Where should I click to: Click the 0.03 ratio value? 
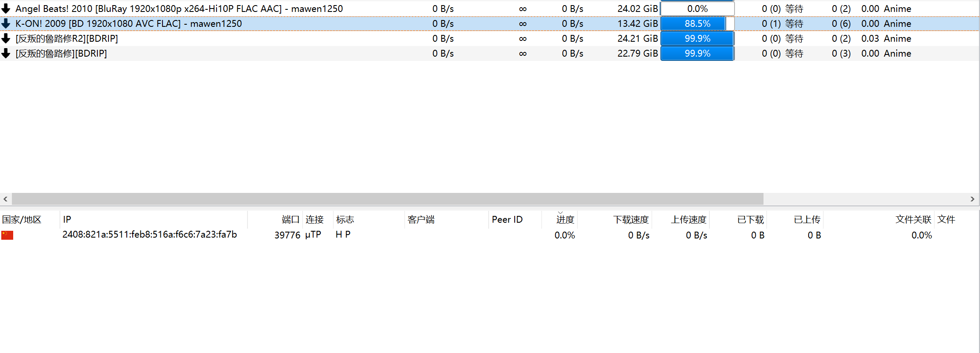click(870, 38)
